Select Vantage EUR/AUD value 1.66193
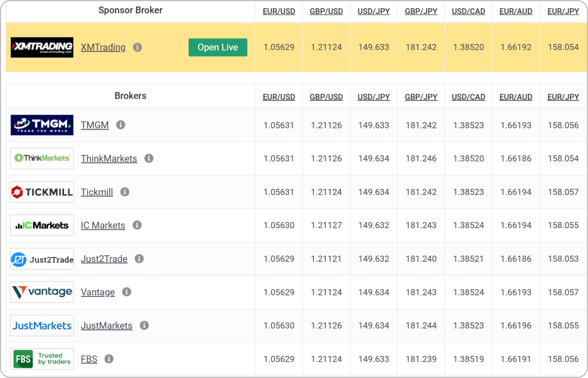The height and width of the screenshot is (378, 588). 516,292
